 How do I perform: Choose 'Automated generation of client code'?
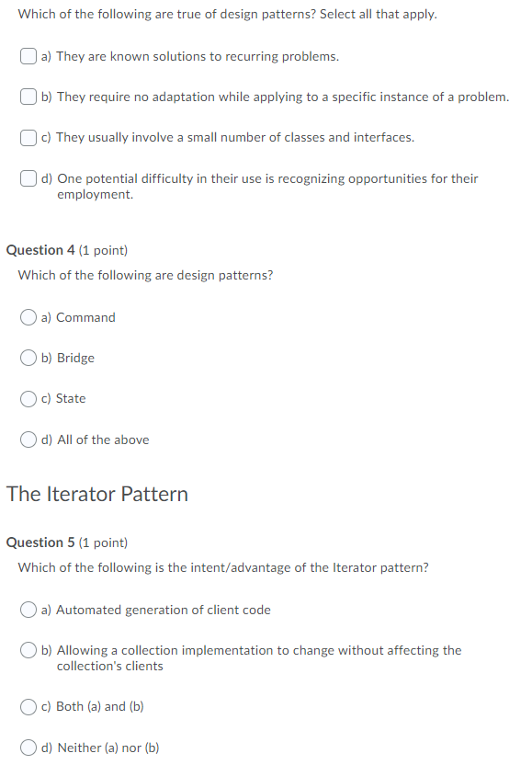[x=28, y=610]
